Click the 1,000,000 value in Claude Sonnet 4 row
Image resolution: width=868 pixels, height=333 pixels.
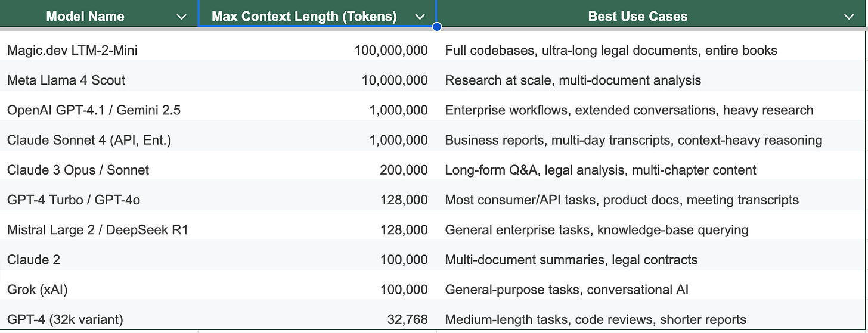[398, 140]
